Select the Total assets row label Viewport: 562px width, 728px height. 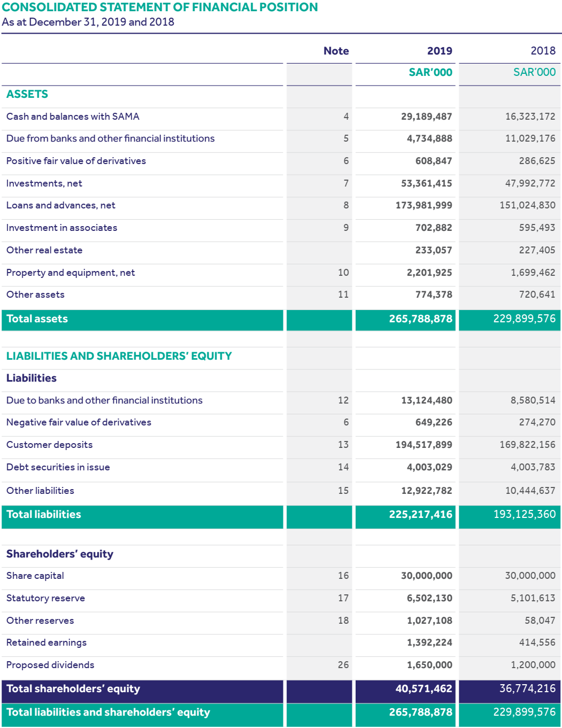click(37, 319)
